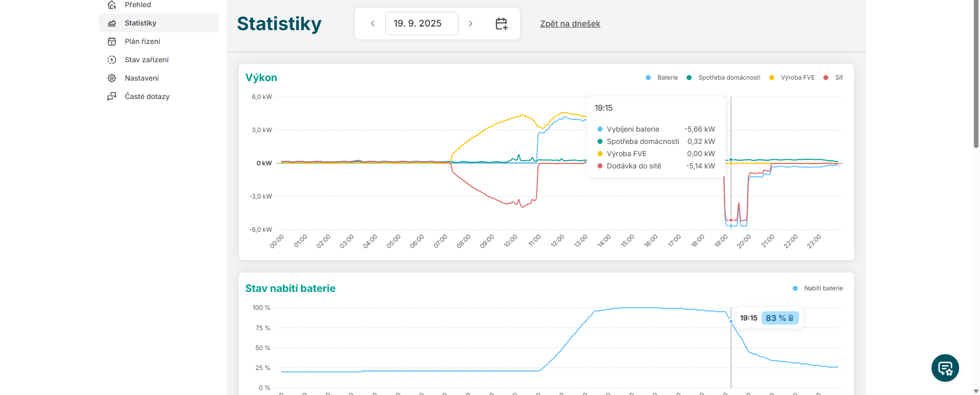Open Časté dotazy page link
Image resolution: width=980 pixels, height=395 pixels.
pos(147,96)
